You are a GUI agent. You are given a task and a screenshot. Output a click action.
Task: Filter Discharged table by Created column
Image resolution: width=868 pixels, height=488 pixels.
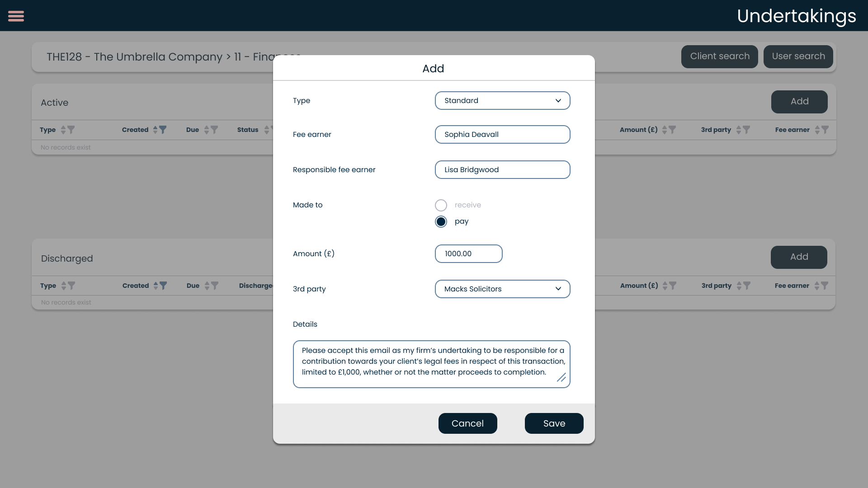click(x=163, y=286)
